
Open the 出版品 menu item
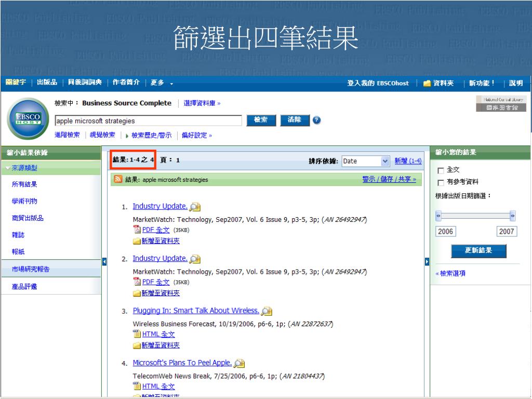tap(47, 83)
